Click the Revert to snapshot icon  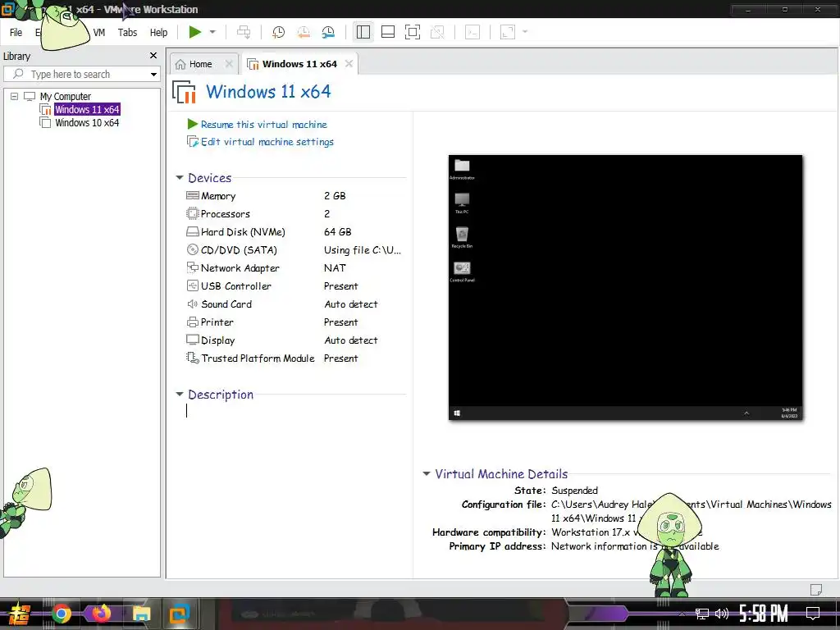[x=304, y=32]
